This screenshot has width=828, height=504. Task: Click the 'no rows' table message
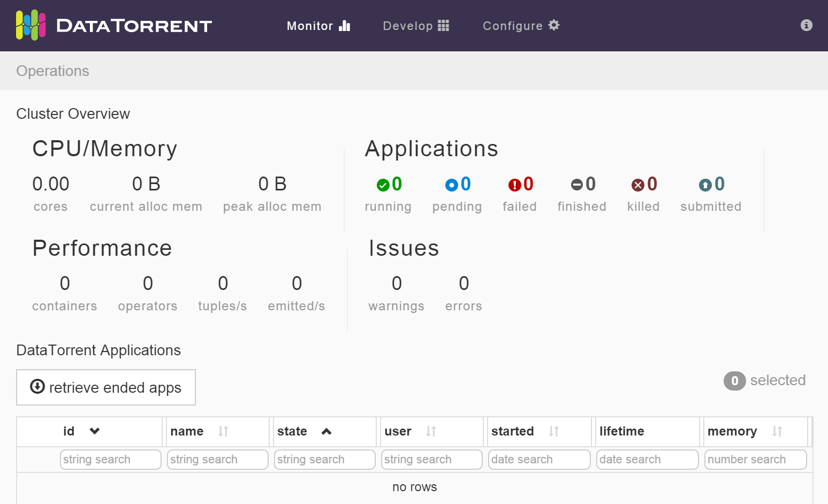tap(415, 487)
